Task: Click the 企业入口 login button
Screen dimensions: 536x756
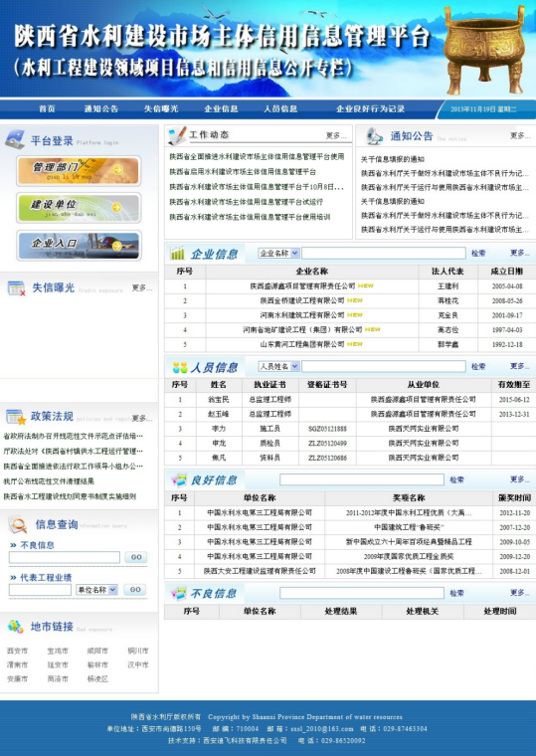Action: point(79,246)
